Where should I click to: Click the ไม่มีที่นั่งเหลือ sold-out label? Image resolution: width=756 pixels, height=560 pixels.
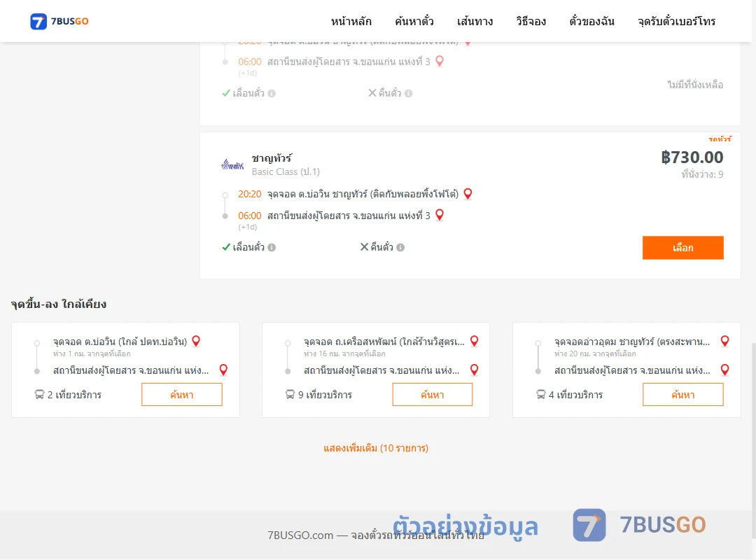(x=695, y=85)
